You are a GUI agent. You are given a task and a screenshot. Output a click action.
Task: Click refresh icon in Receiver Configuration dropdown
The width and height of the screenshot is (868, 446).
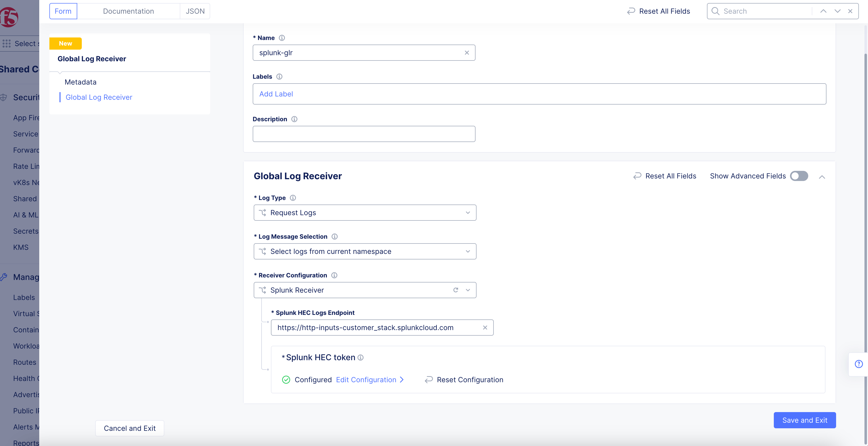coord(456,290)
